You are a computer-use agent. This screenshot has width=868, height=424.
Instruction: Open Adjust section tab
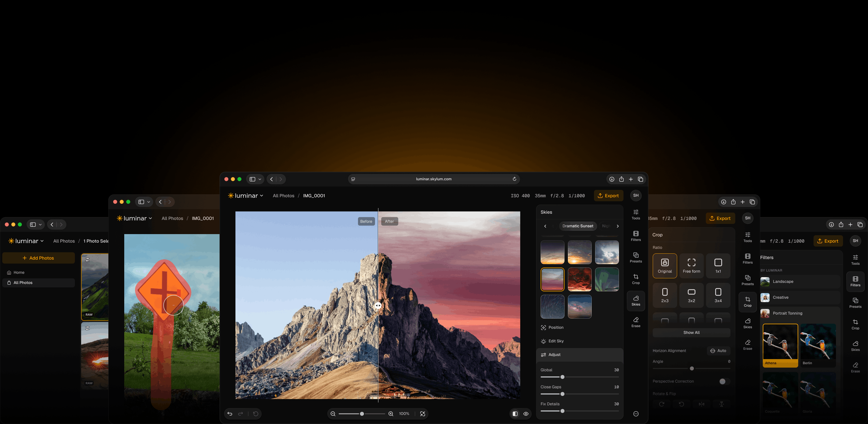tap(579, 355)
